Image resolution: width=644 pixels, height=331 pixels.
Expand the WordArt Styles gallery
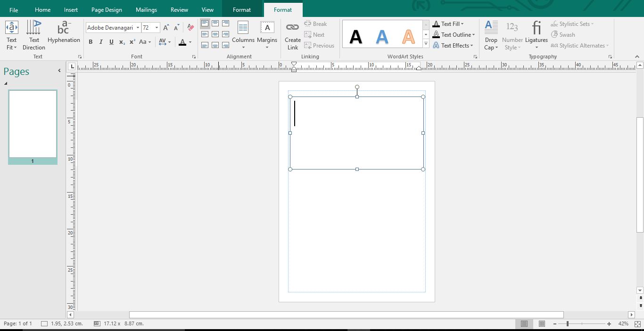[426, 44]
